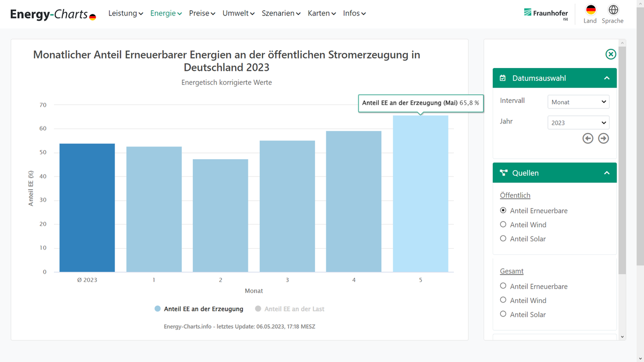Select Öffentlich Anteil Wind radio button
This screenshot has height=362, width=644.
click(x=503, y=225)
